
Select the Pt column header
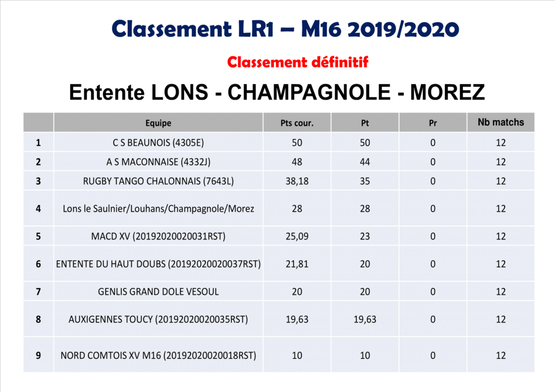(365, 123)
